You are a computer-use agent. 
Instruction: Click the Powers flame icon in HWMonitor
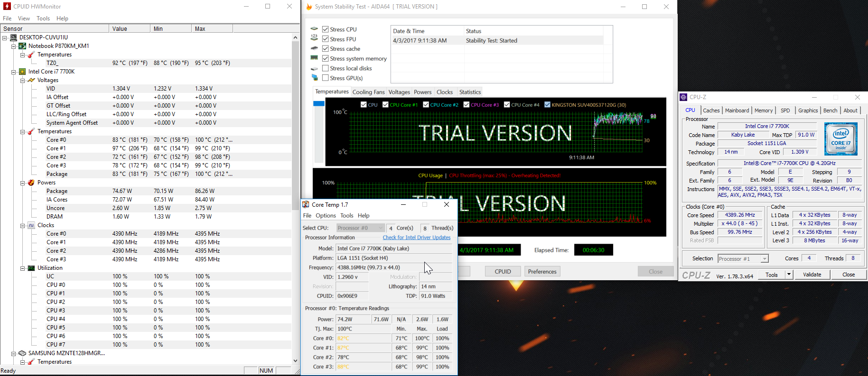click(31, 183)
